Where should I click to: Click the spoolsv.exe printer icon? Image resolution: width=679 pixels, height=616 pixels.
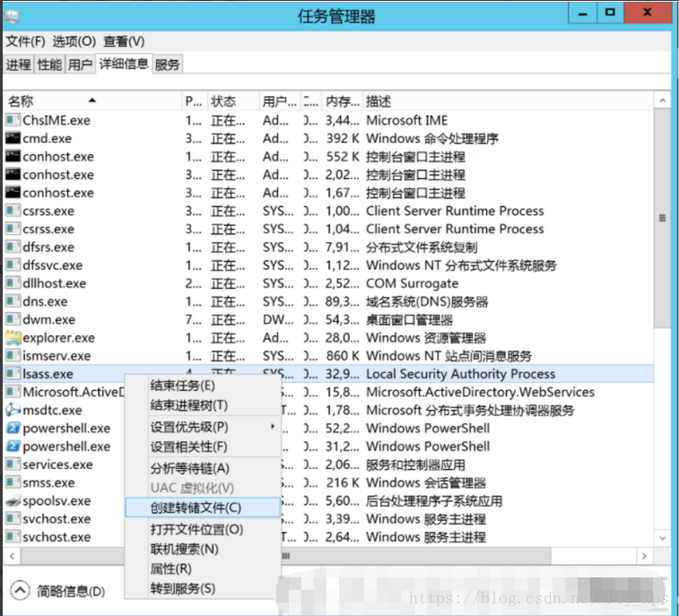pos(13,500)
